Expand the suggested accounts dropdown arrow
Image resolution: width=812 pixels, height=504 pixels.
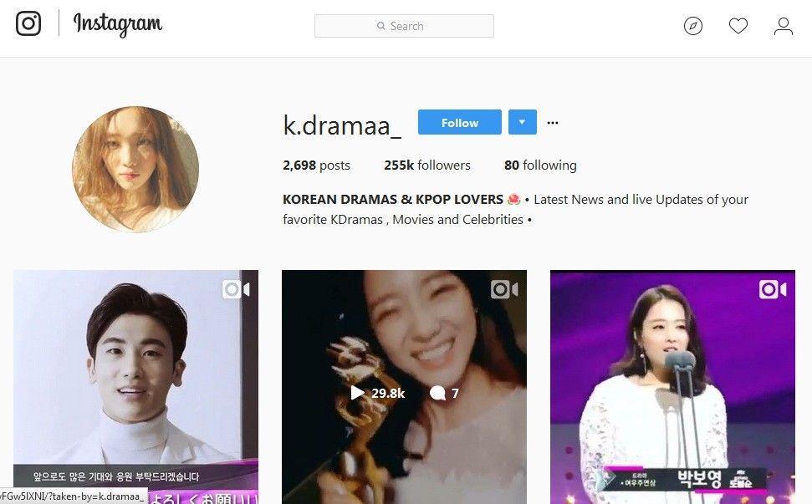[x=522, y=122]
